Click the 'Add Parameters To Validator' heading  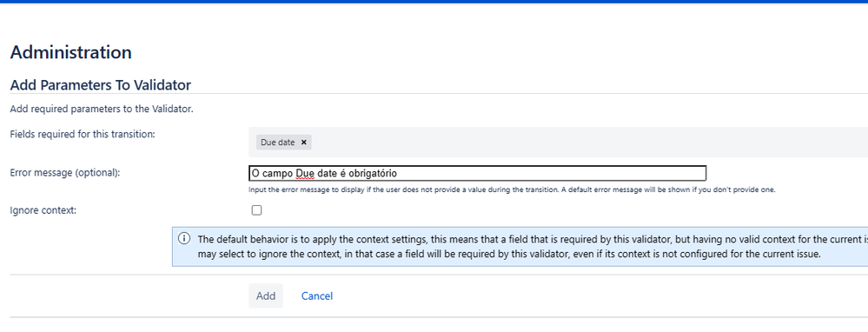coord(101,84)
